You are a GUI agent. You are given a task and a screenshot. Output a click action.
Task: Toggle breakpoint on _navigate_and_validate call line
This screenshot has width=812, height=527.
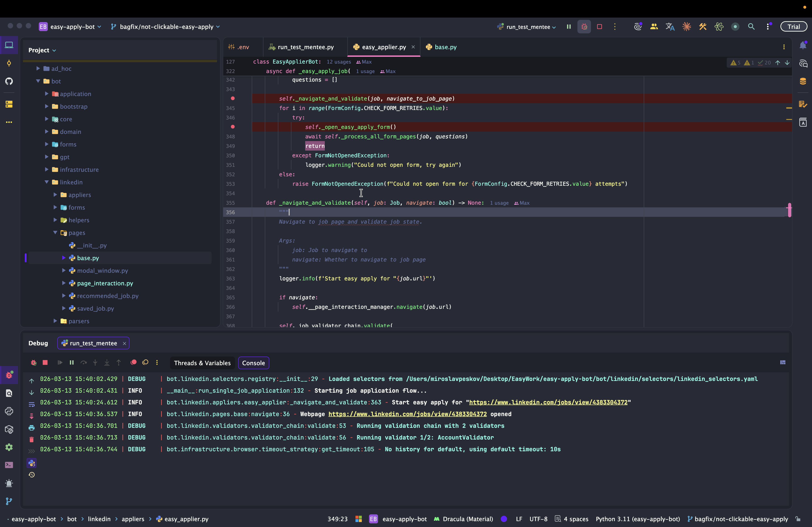(233, 99)
